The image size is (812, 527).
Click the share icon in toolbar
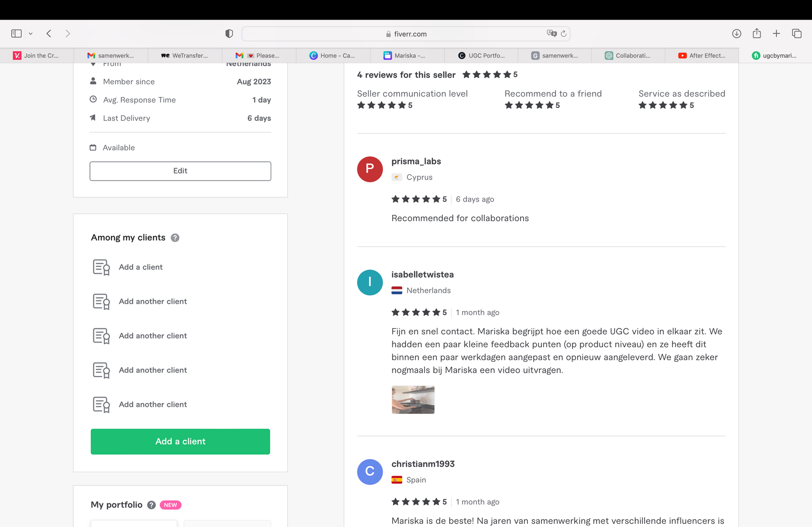pyautogui.click(x=757, y=34)
